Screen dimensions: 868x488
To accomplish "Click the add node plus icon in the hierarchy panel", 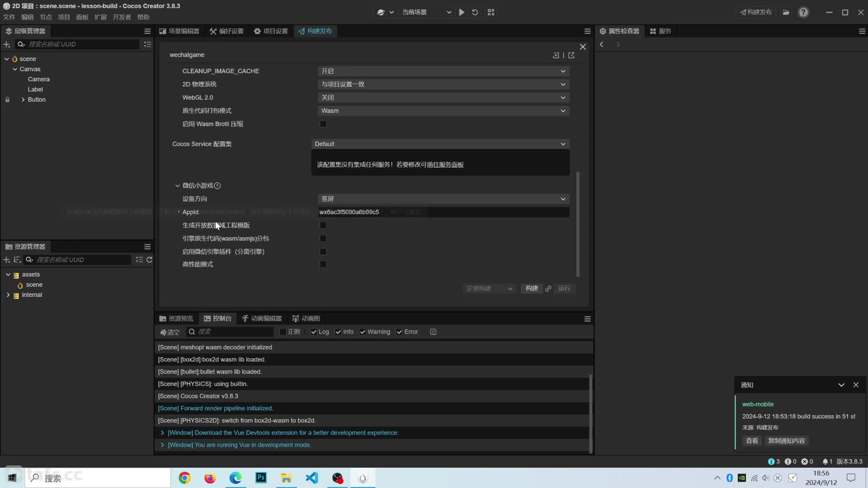I will click(x=7, y=44).
